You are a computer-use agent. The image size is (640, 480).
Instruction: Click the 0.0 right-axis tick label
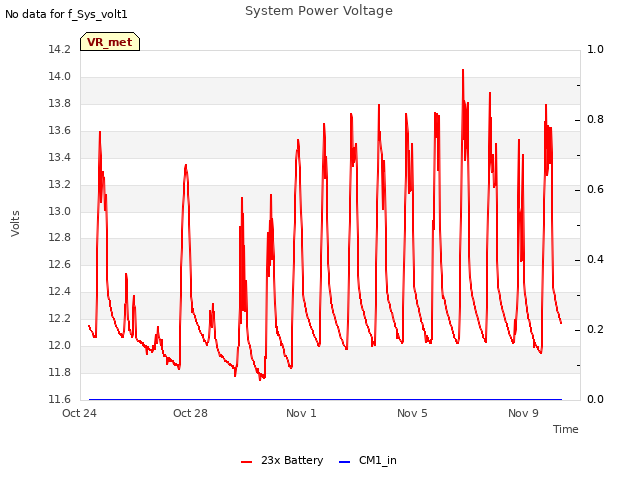click(595, 399)
